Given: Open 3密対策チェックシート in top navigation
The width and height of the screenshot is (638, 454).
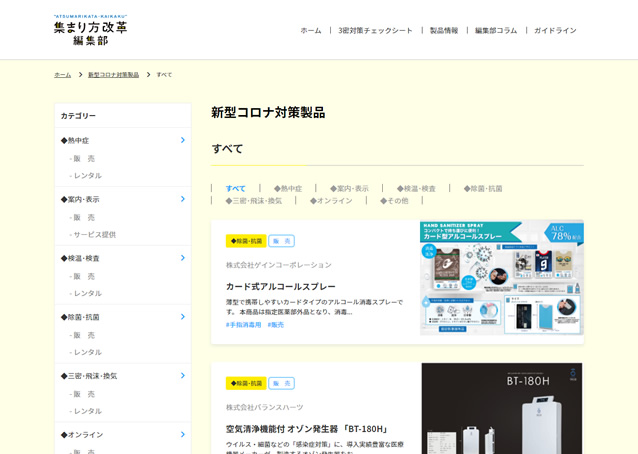Looking at the screenshot, I should pos(375,31).
